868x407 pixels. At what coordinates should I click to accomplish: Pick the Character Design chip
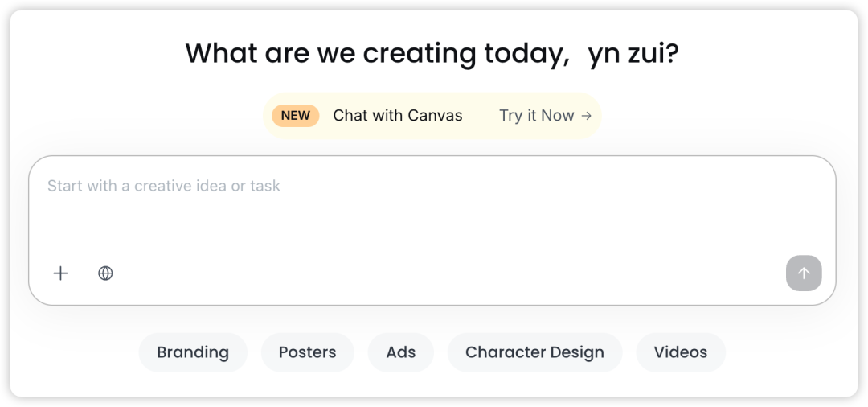pyautogui.click(x=534, y=352)
